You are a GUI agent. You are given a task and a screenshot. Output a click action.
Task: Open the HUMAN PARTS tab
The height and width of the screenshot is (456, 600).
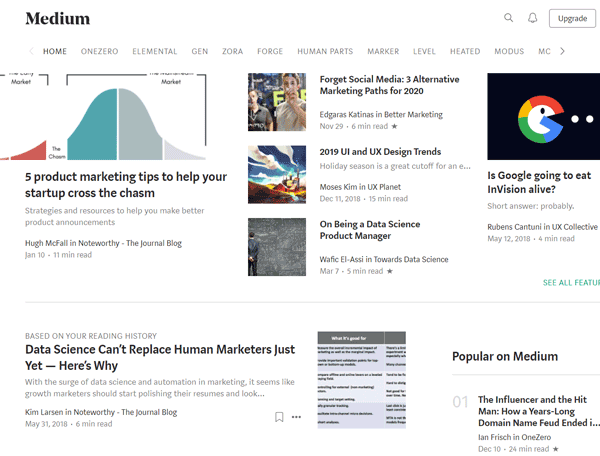tap(325, 51)
